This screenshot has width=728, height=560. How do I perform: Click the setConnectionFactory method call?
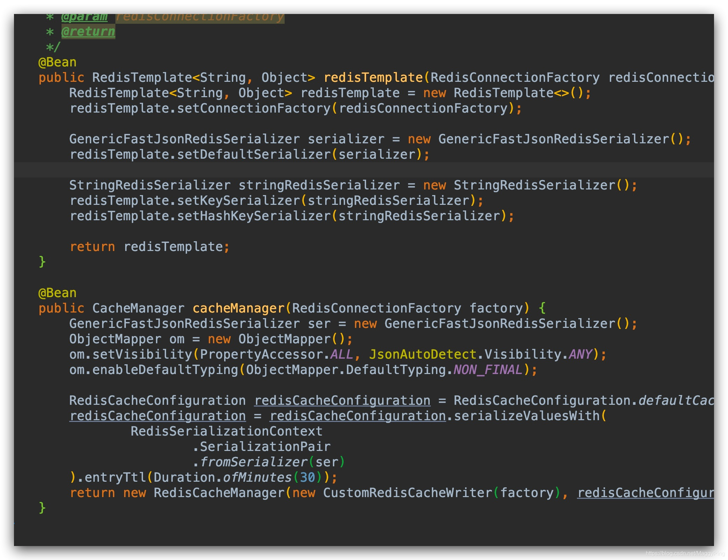pos(254,108)
